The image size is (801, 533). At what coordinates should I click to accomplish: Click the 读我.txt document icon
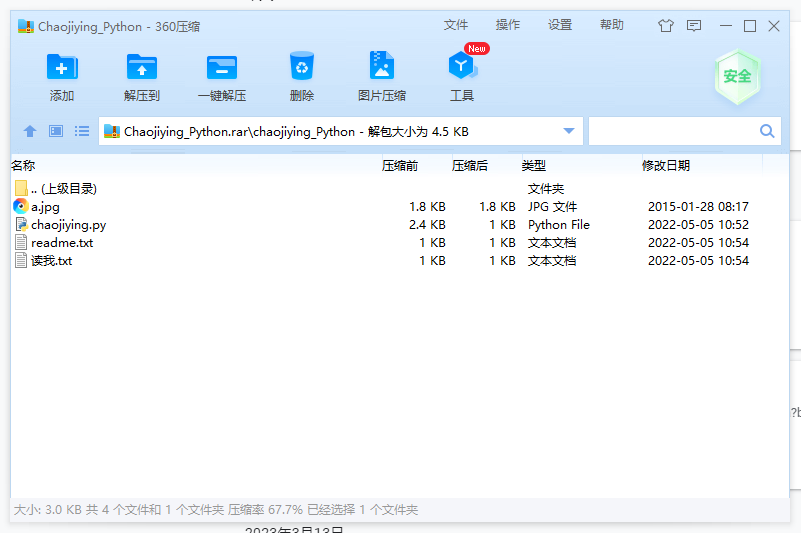click(21, 260)
